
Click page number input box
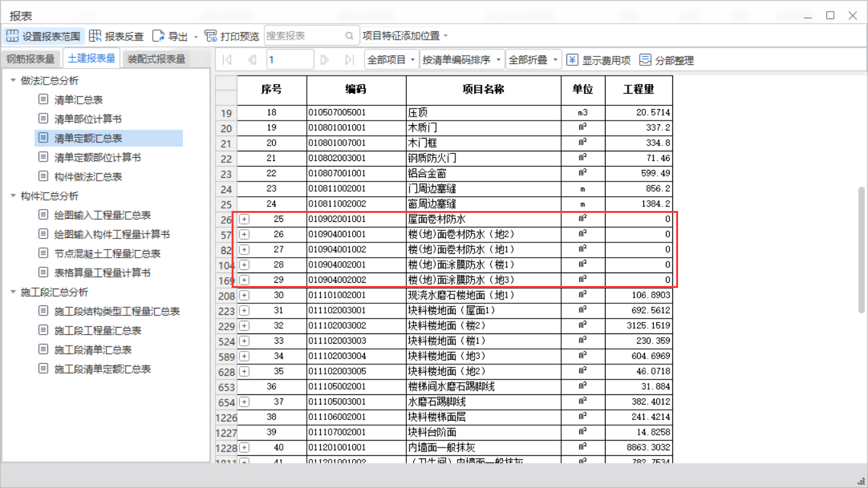pos(290,60)
